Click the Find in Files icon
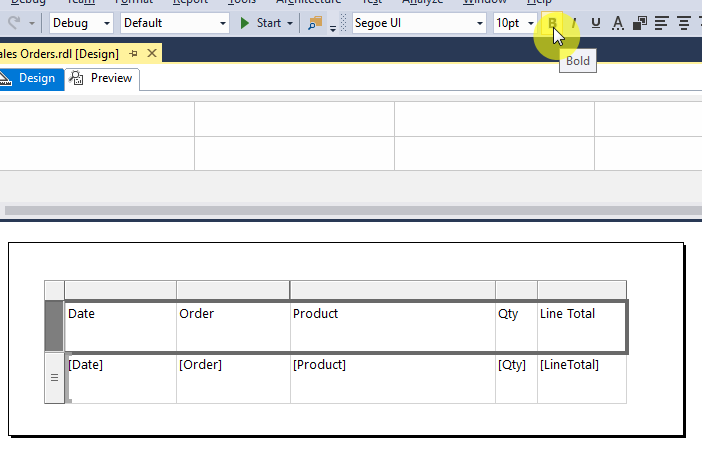This screenshot has width=702, height=454. coord(316,23)
